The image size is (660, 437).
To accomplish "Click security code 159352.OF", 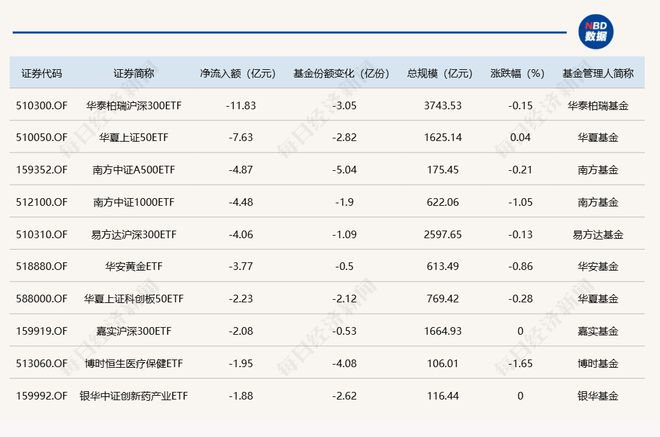I will (x=42, y=170).
